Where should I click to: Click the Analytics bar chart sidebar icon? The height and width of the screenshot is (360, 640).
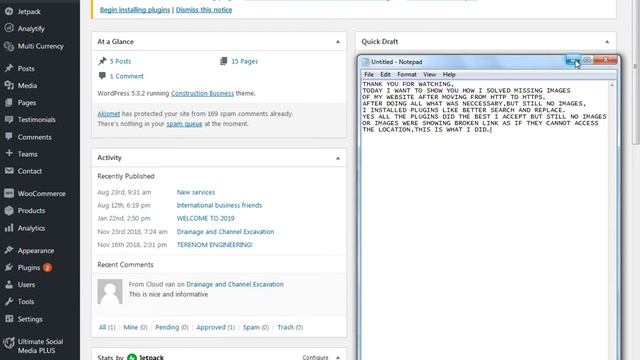point(9,228)
